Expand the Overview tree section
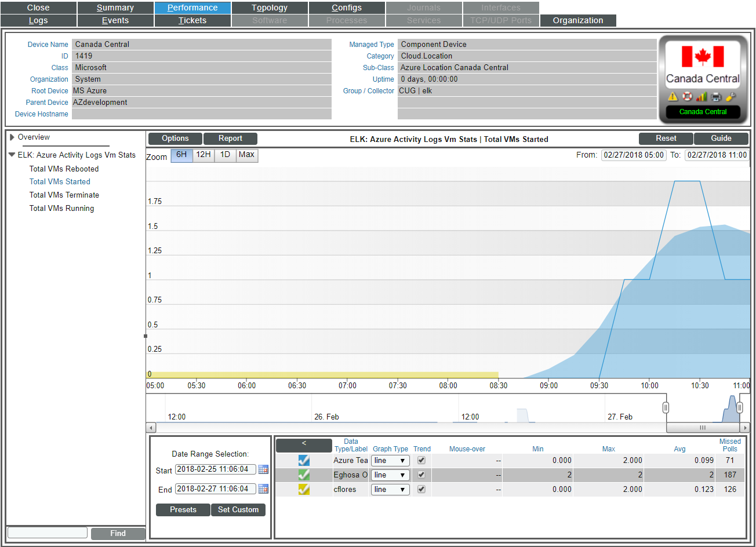Image resolution: width=756 pixels, height=547 pixels. [x=13, y=137]
